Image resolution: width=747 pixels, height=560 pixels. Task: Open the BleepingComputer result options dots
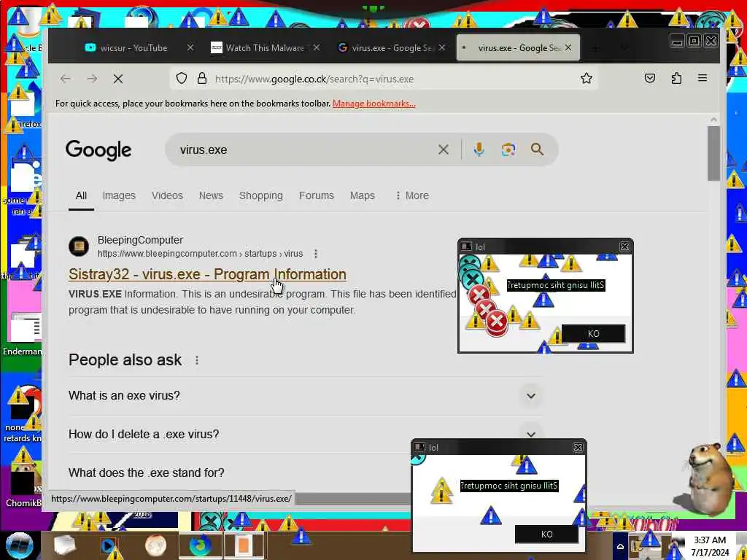click(315, 254)
